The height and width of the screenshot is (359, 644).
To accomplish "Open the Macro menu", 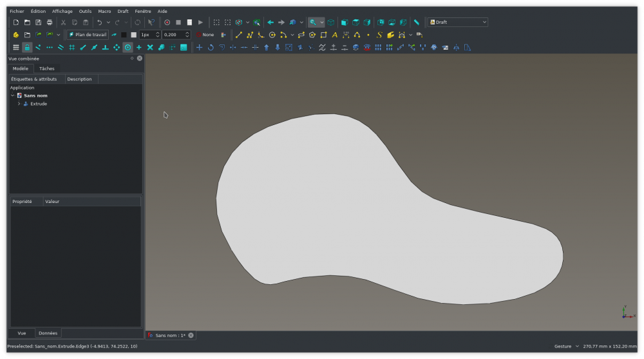I will [x=104, y=11].
